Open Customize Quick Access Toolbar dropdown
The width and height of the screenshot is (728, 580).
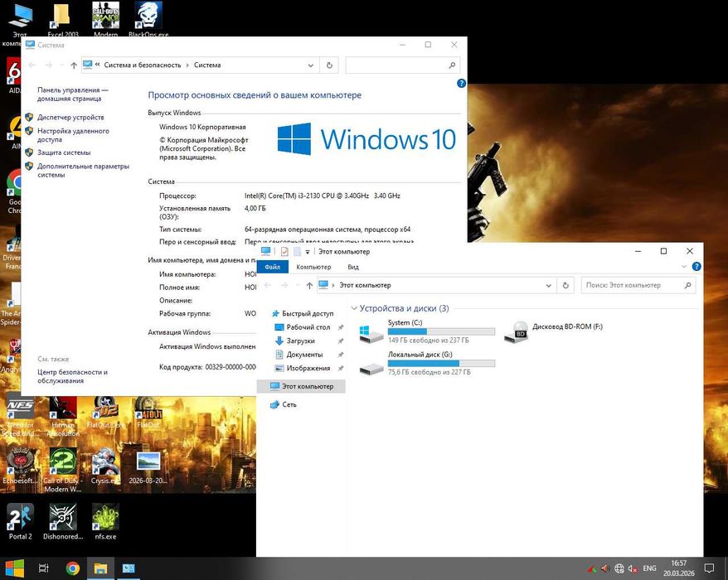[x=308, y=252]
